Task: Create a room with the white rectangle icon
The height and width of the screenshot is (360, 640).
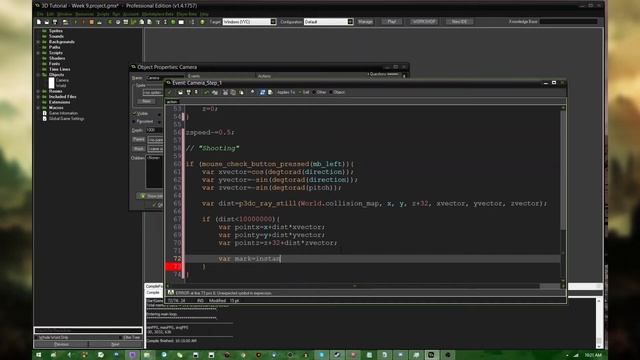Action: 181,22
